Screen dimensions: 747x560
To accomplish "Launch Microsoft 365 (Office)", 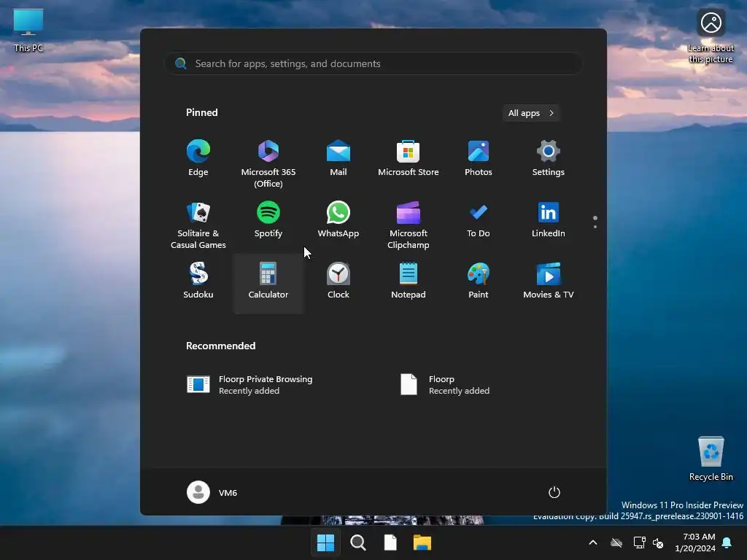I will [268, 163].
